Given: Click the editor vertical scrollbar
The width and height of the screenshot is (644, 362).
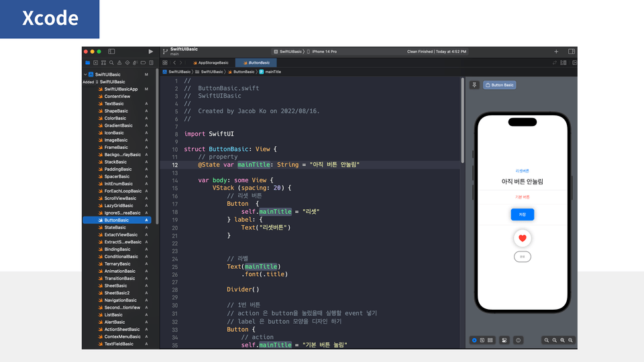Looking at the screenshot, I should tap(462, 120).
